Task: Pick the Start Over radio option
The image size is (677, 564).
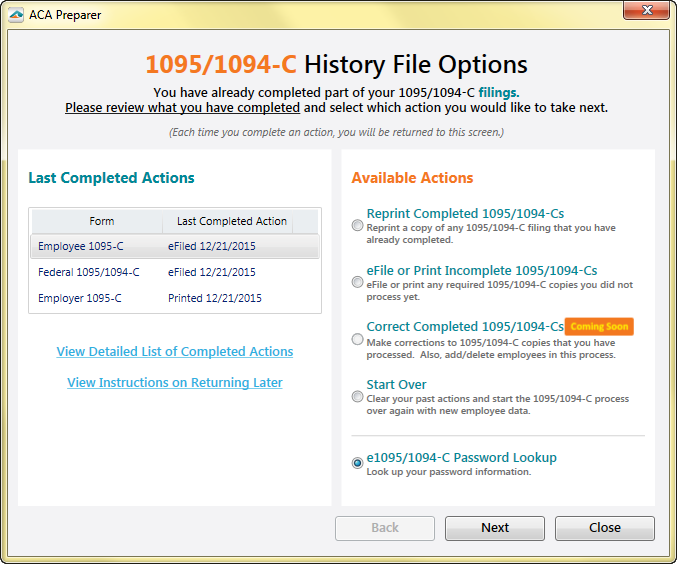Action: [358, 397]
